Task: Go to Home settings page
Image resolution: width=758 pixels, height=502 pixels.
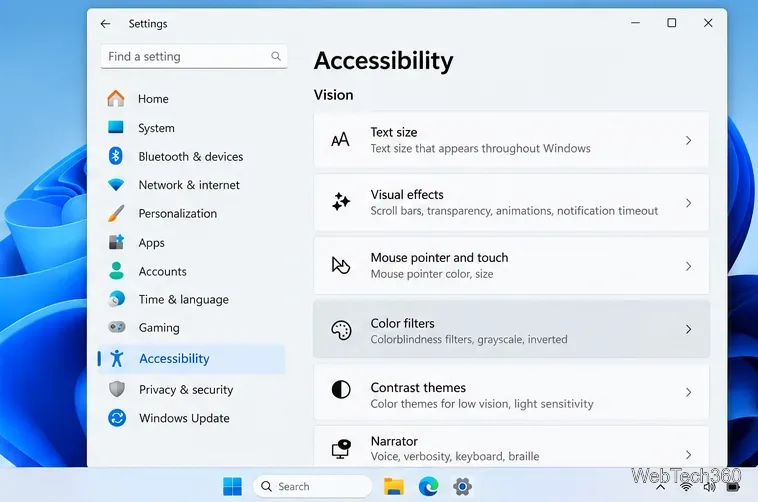Action: click(153, 99)
